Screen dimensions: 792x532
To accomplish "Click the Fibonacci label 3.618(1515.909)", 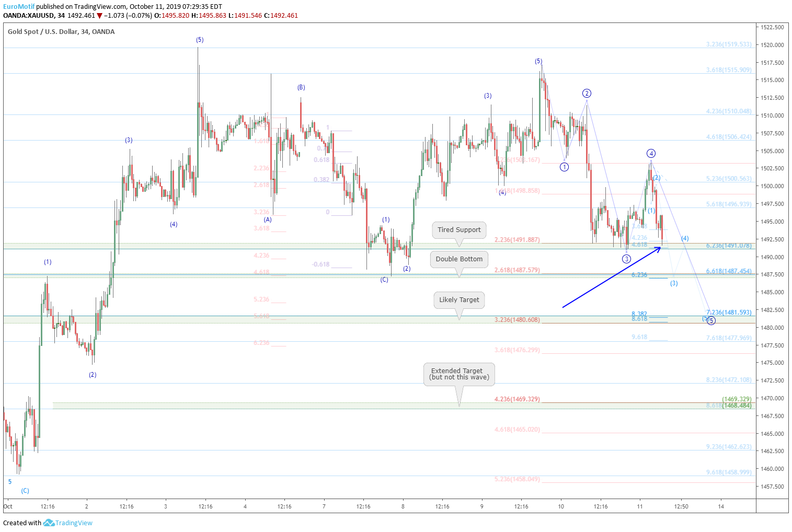I will pyautogui.click(x=729, y=70).
